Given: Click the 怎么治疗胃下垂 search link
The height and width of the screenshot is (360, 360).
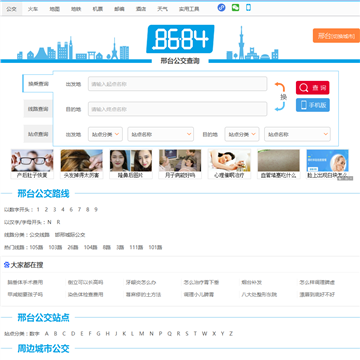Looking at the screenshot, I should point(201,282).
